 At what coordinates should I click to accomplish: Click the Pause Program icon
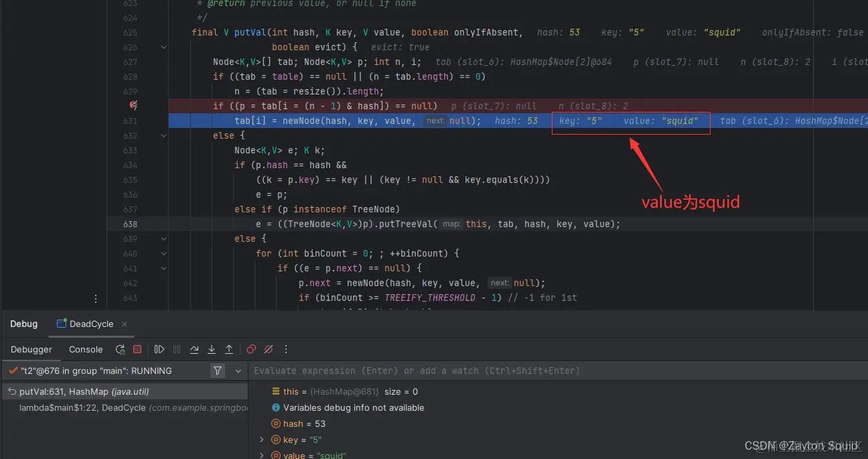pos(177,349)
